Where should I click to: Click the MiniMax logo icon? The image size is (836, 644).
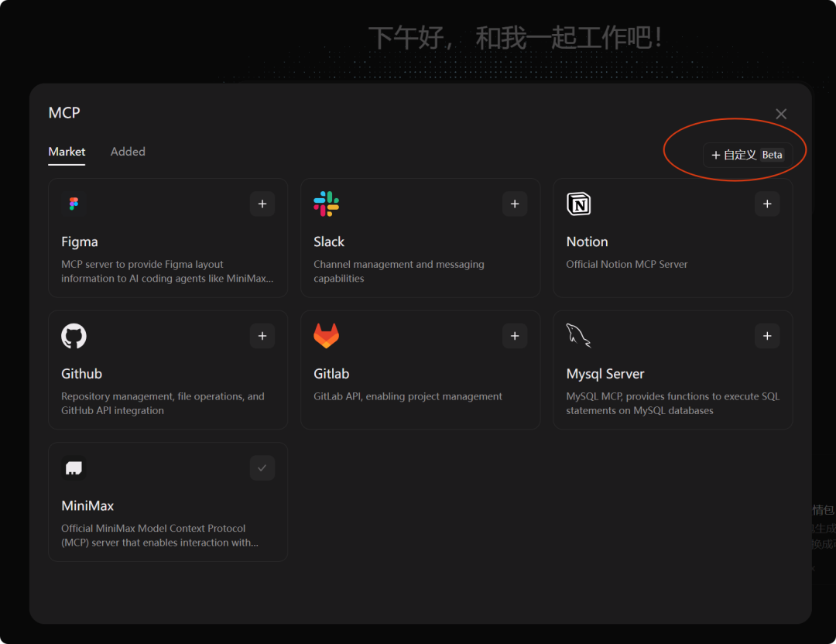click(x=74, y=468)
